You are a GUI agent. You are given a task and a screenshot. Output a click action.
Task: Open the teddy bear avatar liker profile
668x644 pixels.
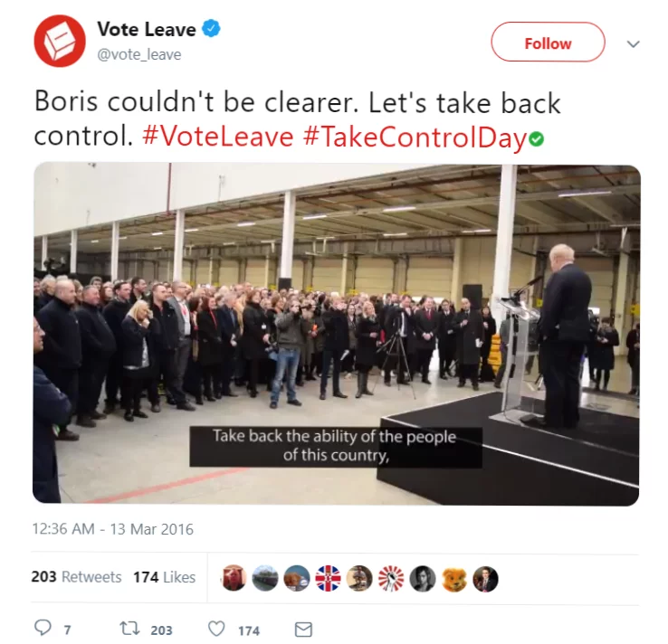454,579
